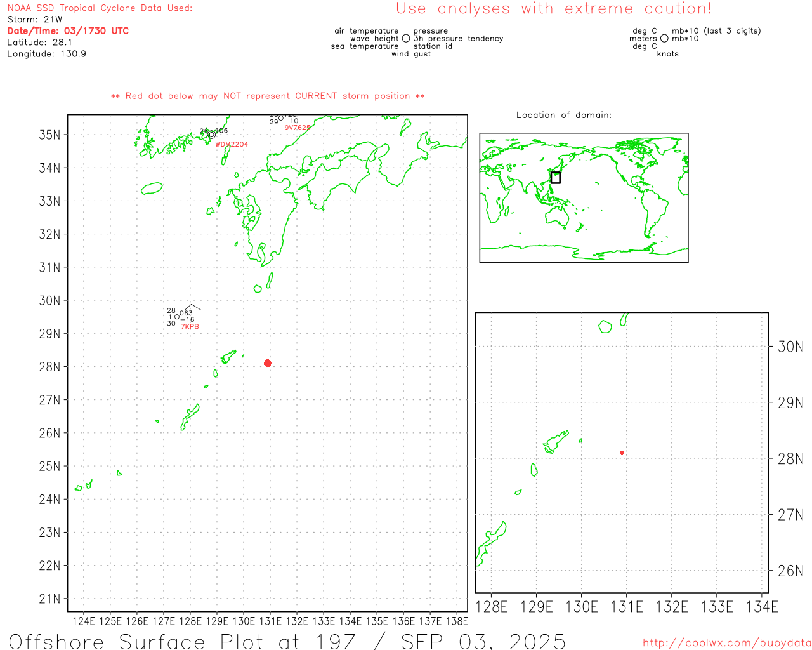This screenshot has width=812, height=650.
Task: Click the '131E' longitude label on main map
Action: [270, 621]
